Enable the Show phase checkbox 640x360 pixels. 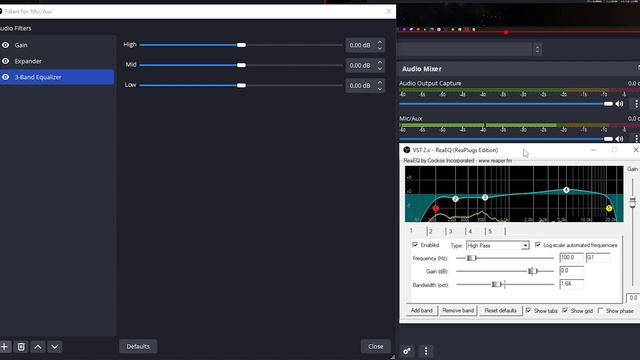[x=600, y=311]
